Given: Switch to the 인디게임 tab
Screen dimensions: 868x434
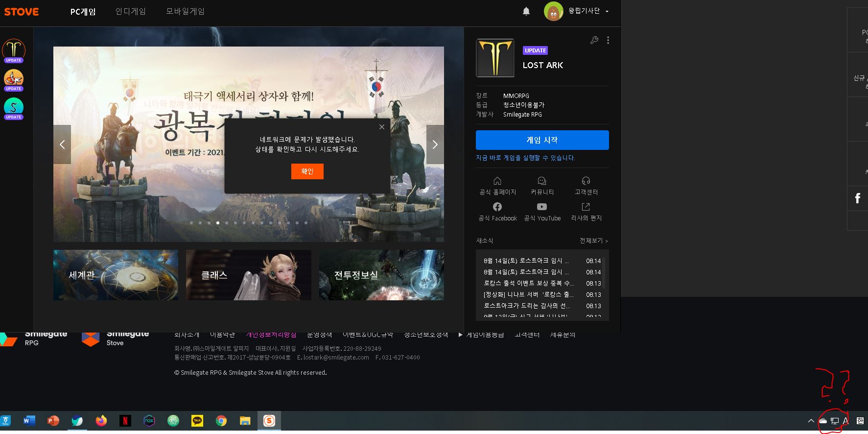Looking at the screenshot, I should 130,11.
